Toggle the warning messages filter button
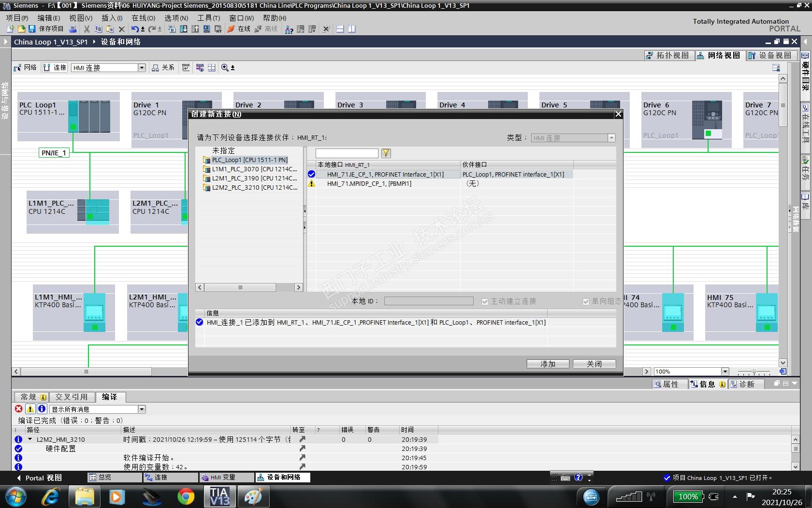812x508 pixels. pos(30,409)
